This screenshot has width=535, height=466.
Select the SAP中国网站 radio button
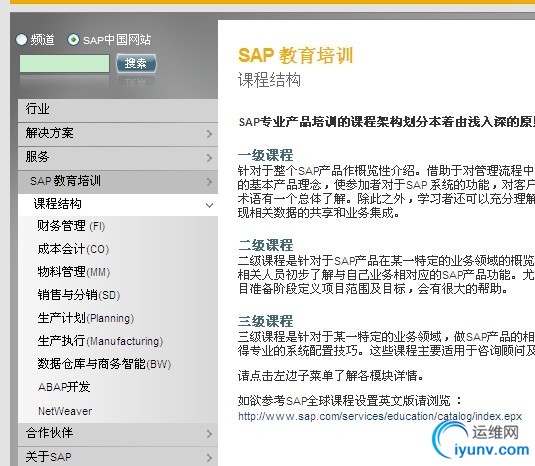point(73,40)
